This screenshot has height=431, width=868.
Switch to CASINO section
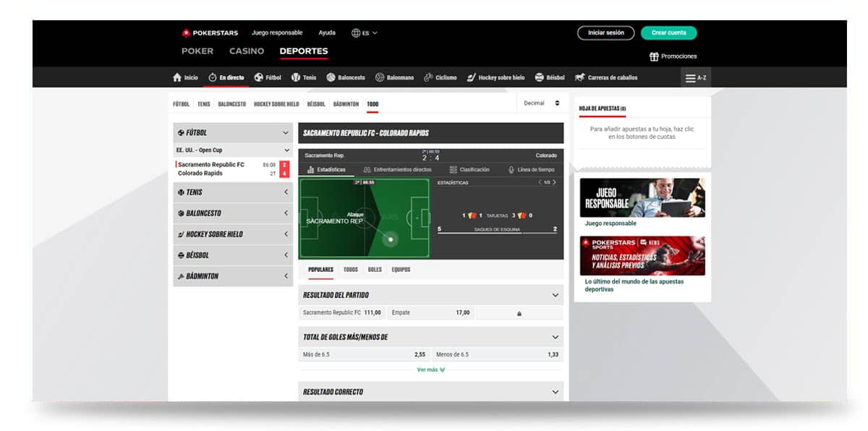pyautogui.click(x=247, y=51)
